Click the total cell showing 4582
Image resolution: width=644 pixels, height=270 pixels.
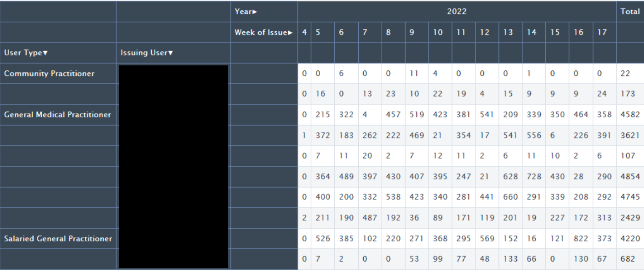630,115
